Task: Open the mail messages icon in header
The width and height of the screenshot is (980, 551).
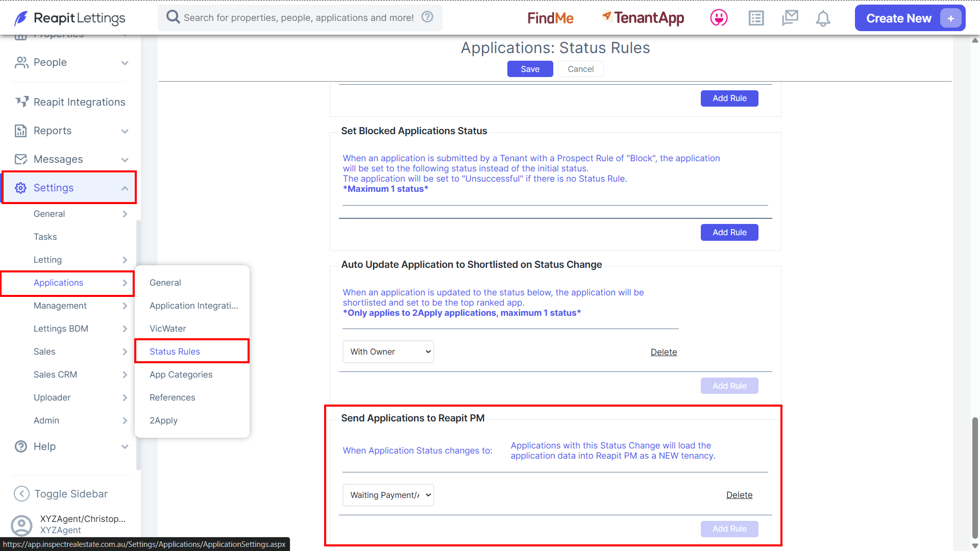Action: click(790, 18)
